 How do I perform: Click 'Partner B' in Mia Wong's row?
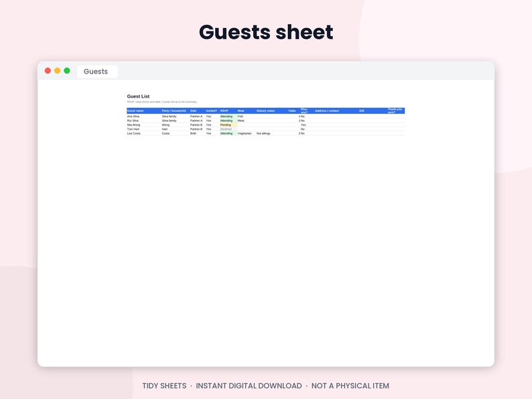pyautogui.click(x=196, y=125)
